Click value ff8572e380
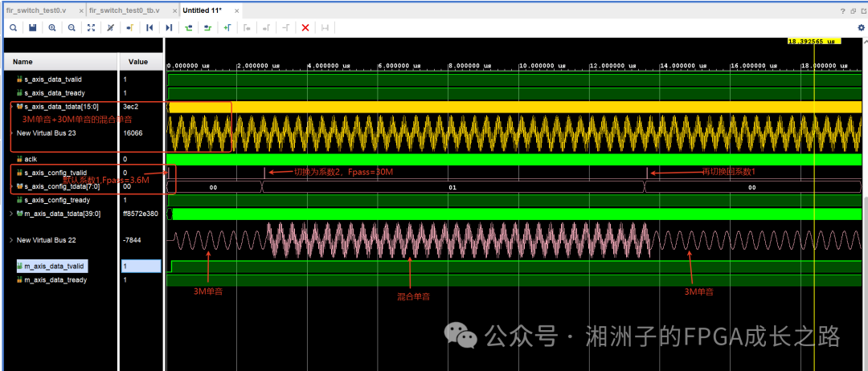This screenshot has width=868, height=371. (141, 213)
